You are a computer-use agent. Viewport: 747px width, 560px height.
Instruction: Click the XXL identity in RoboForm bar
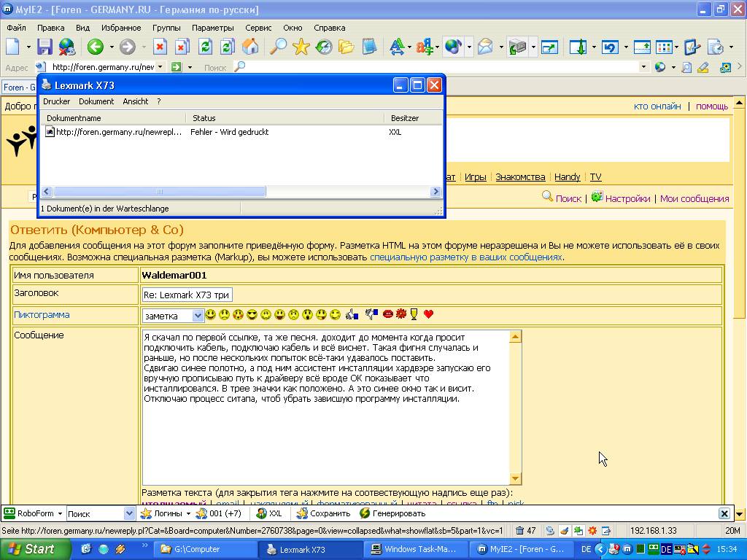point(270,513)
